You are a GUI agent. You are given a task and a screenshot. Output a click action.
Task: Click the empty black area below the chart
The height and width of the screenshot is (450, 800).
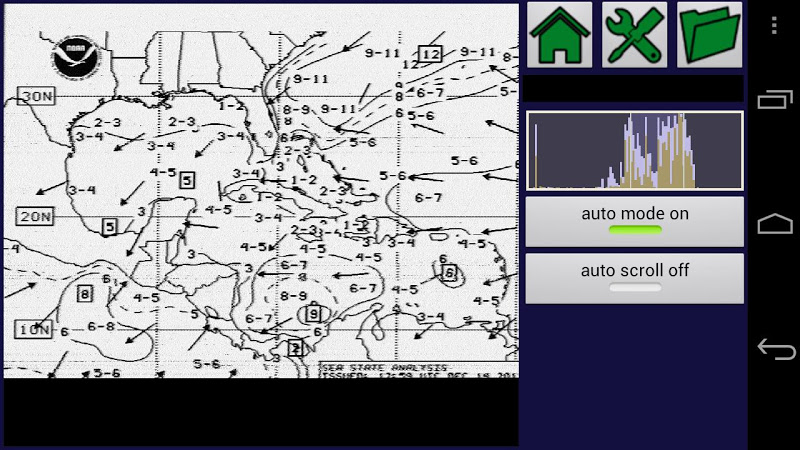pos(261,412)
